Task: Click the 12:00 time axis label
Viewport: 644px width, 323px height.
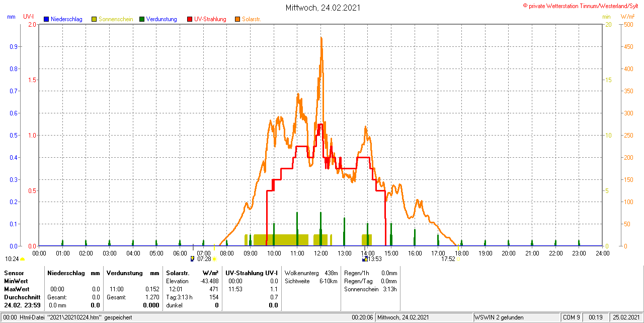Action: click(321, 253)
